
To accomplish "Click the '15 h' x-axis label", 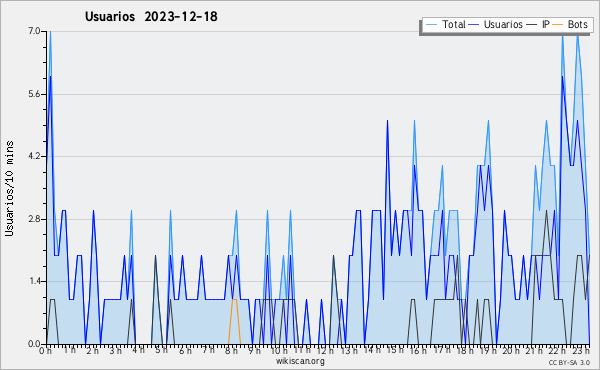I will (x=395, y=350).
